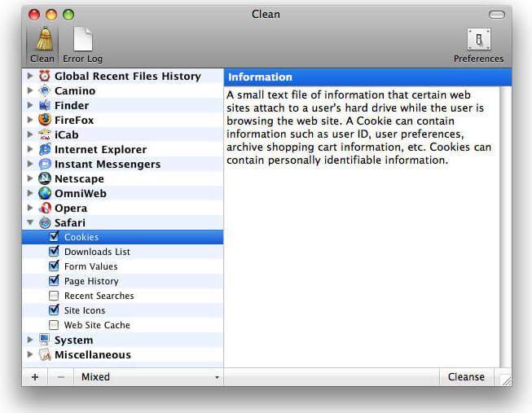
Task: Select the Miscellaneous row label
Action: pyautogui.click(x=93, y=354)
